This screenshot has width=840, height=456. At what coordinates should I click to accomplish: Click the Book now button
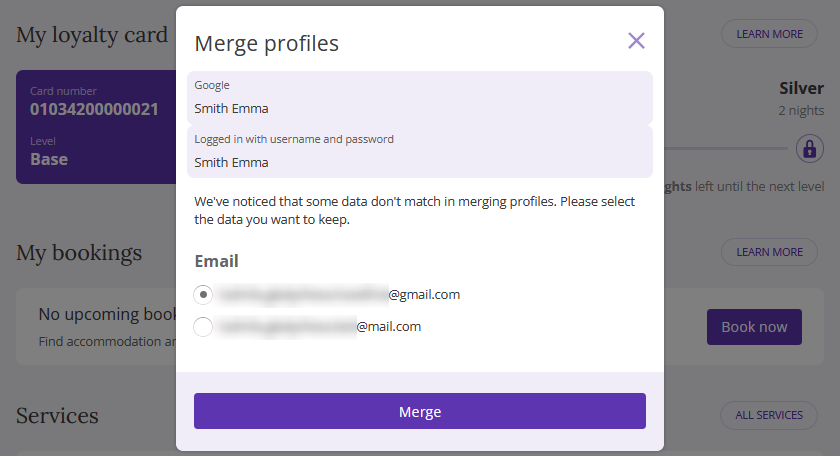754,327
